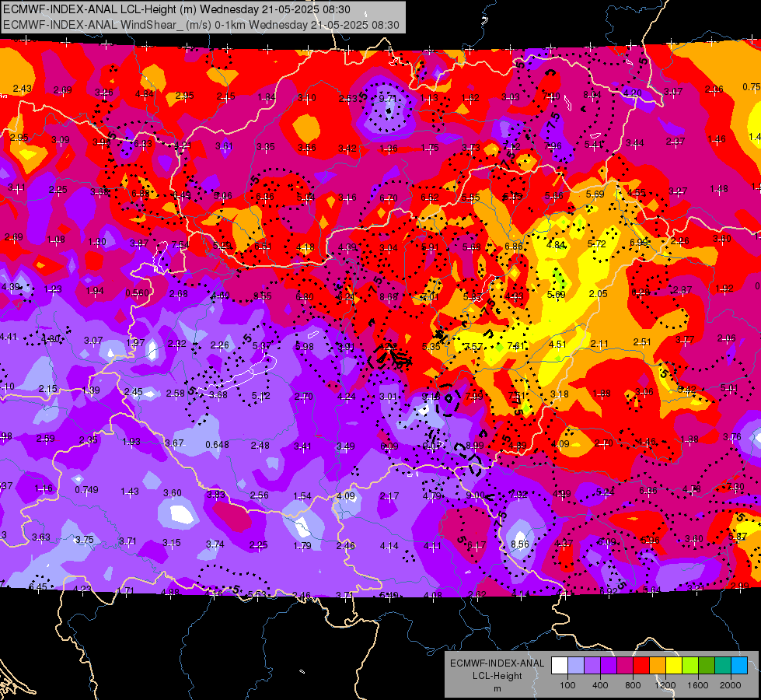Image resolution: width=761 pixels, height=700 pixels.
Task: Click wind shear value 6.80
Action: click(x=305, y=297)
